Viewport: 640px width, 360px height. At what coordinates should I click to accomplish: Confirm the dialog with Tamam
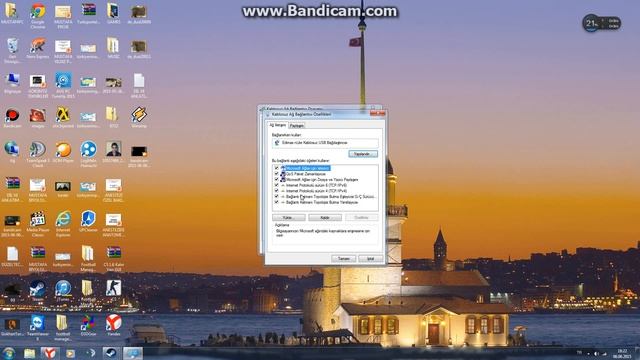(344, 259)
